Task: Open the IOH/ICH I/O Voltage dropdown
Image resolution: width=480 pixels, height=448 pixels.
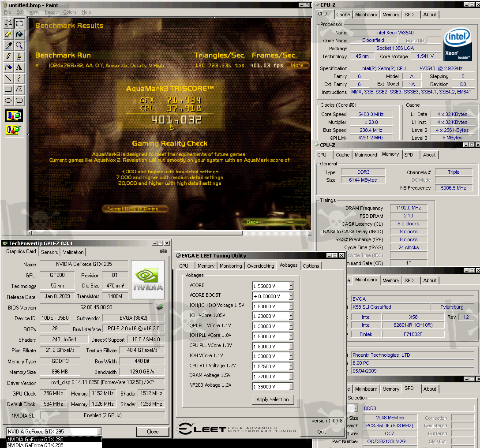Action: coord(291,306)
